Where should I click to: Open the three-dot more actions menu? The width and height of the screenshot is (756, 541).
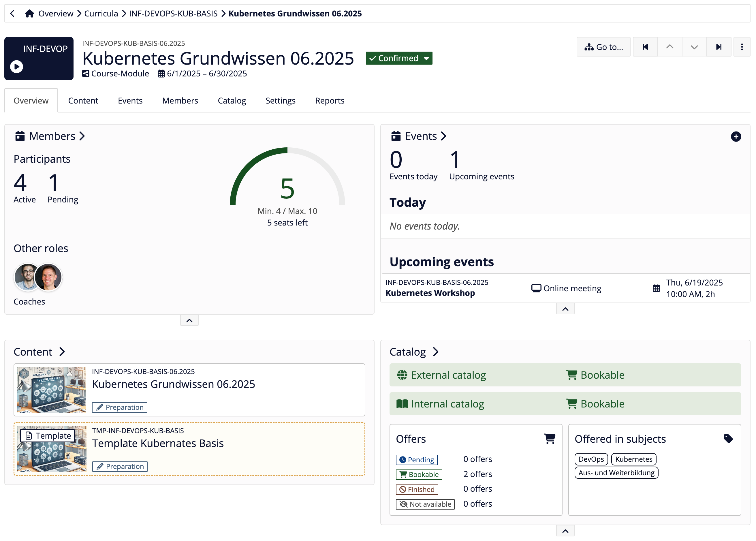(x=741, y=47)
